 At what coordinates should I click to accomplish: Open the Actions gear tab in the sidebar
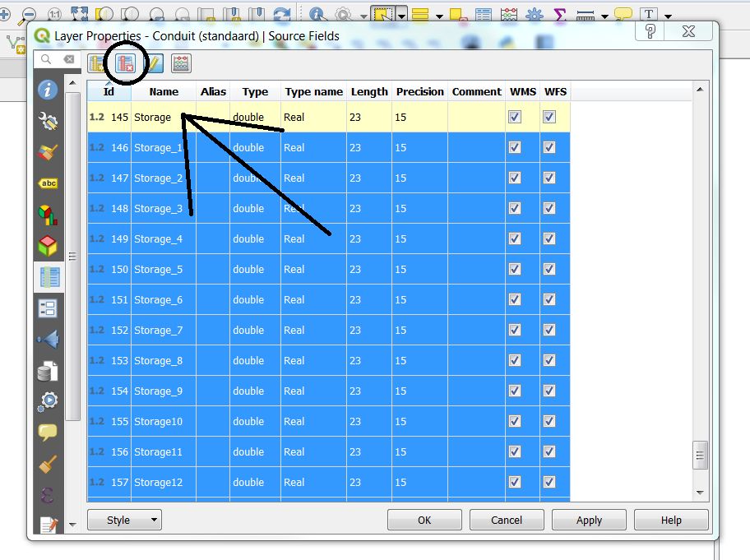point(48,402)
